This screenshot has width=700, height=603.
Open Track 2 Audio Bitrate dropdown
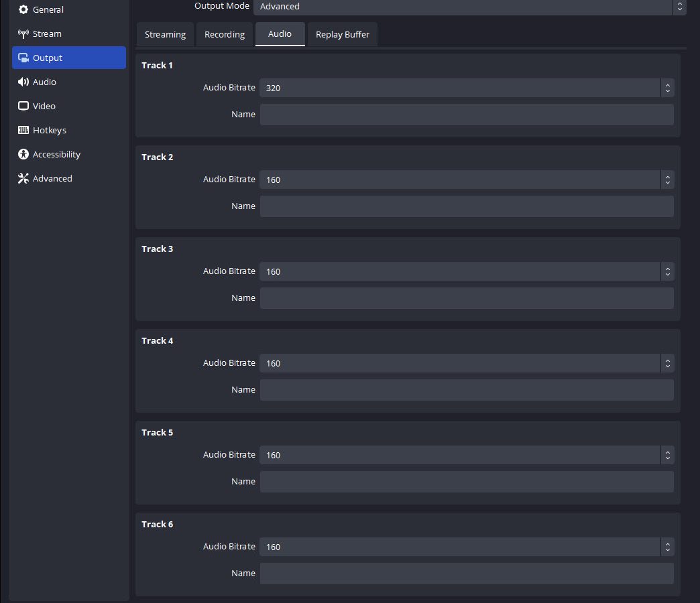[466, 180]
